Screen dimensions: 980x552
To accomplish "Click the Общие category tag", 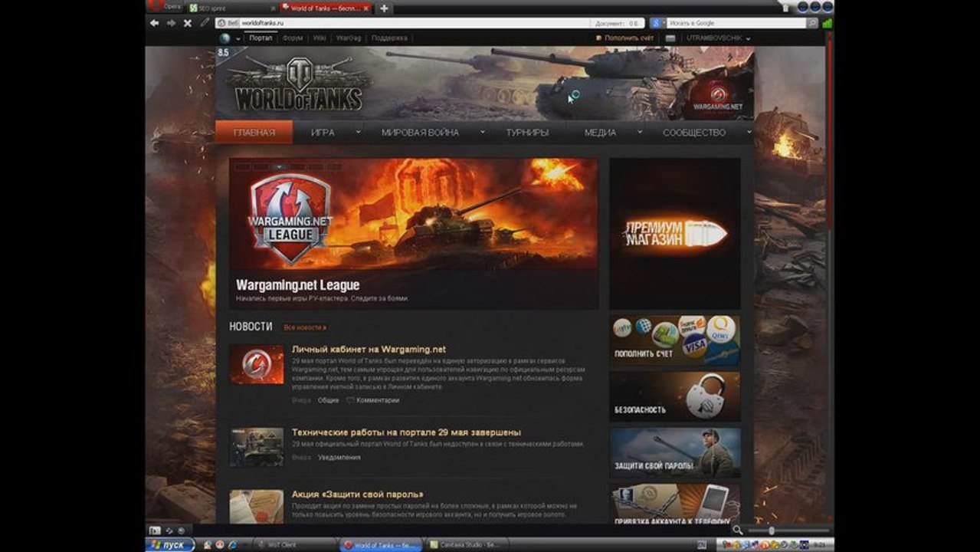I will [x=328, y=400].
